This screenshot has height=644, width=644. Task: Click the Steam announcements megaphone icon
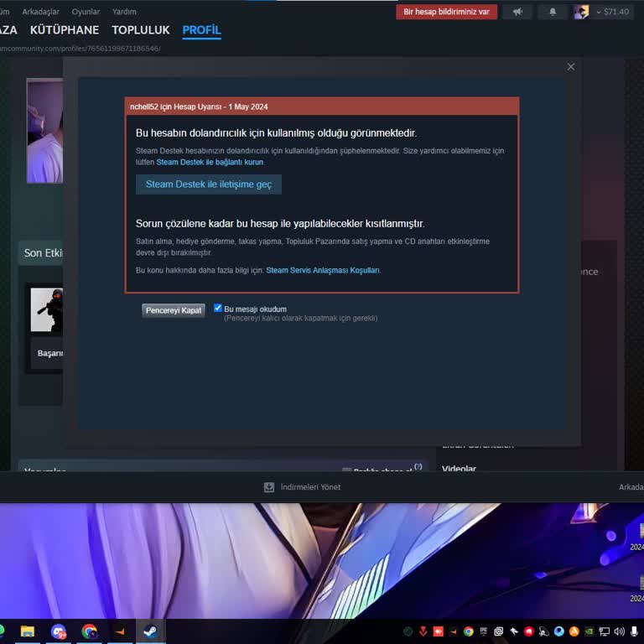click(517, 12)
